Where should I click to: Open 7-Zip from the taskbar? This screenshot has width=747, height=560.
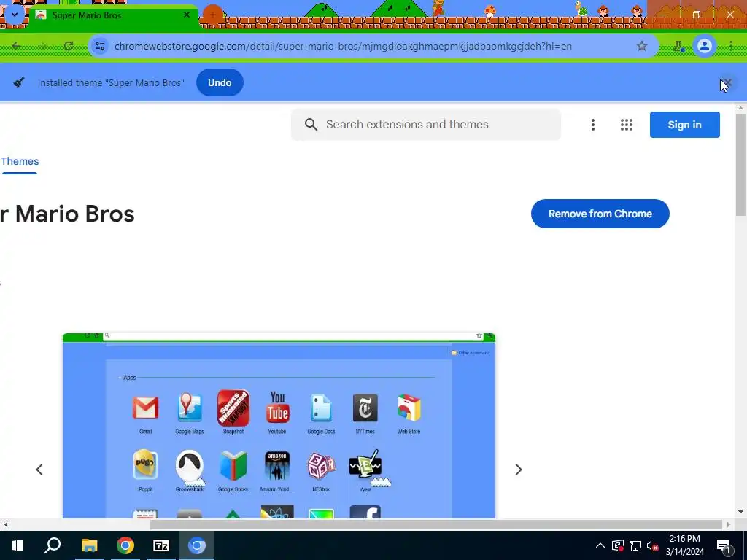pyautogui.click(x=161, y=545)
